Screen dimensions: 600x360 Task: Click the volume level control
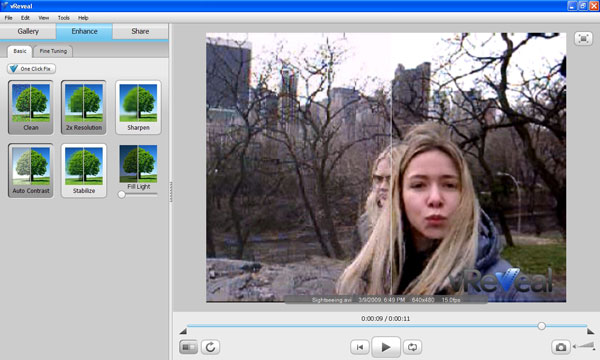coord(585,346)
